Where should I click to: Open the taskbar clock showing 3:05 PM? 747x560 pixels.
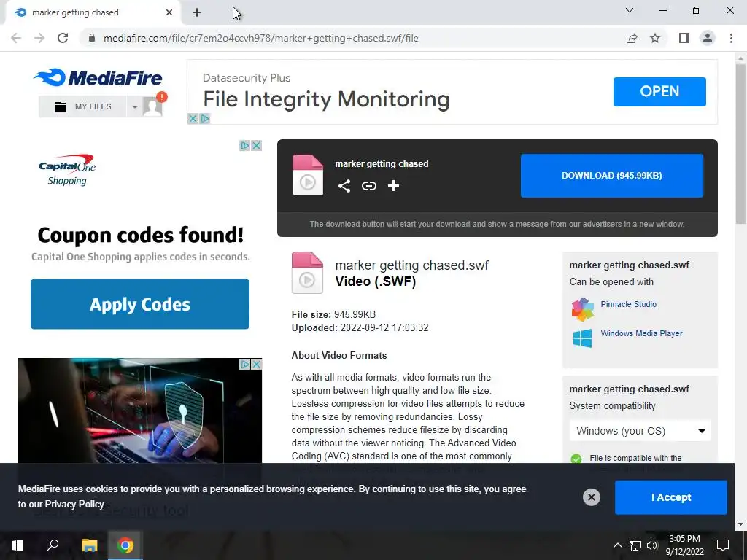(684, 545)
